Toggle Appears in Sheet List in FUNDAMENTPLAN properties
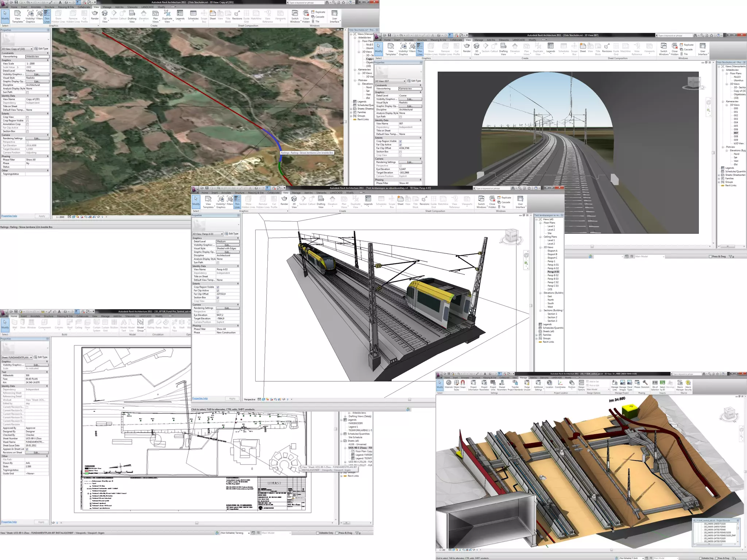 tap(27, 449)
